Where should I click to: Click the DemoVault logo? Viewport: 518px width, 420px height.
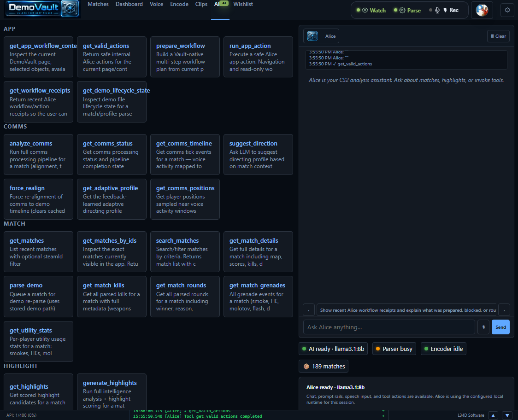tap(42, 9)
